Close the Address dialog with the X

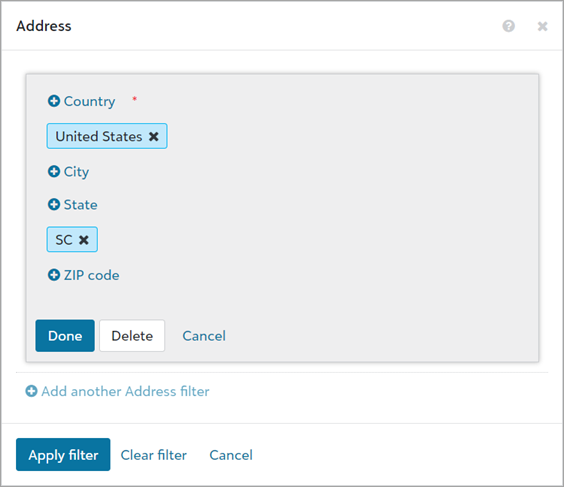[x=542, y=26]
